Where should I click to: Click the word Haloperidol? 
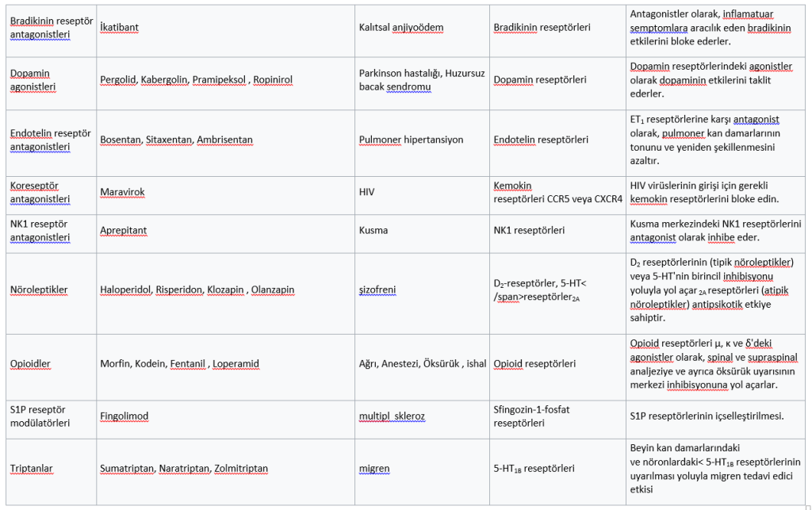[125, 290]
